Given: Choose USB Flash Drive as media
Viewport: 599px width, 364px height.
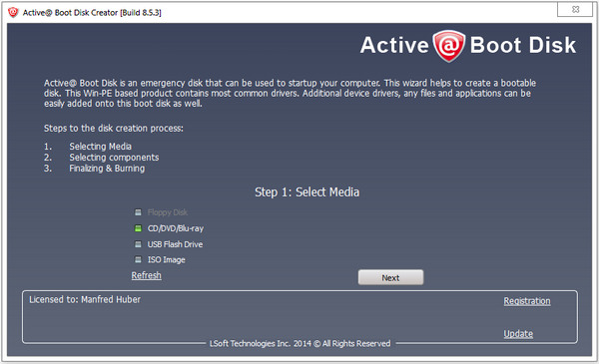Looking at the screenshot, I should coord(169,244).
